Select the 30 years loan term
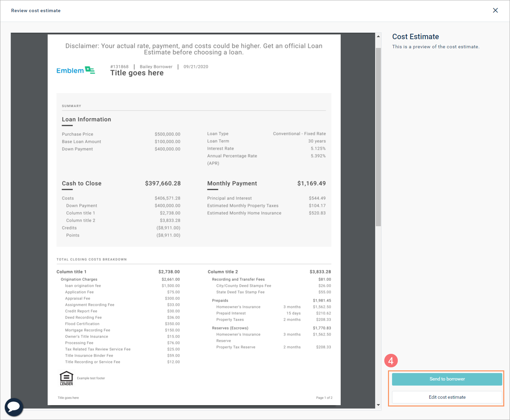Screen dimensions: 510x420 click(317, 141)
